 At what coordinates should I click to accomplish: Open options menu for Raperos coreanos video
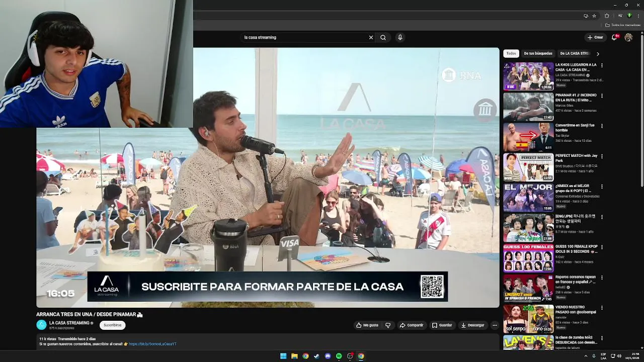pos(602,278)
